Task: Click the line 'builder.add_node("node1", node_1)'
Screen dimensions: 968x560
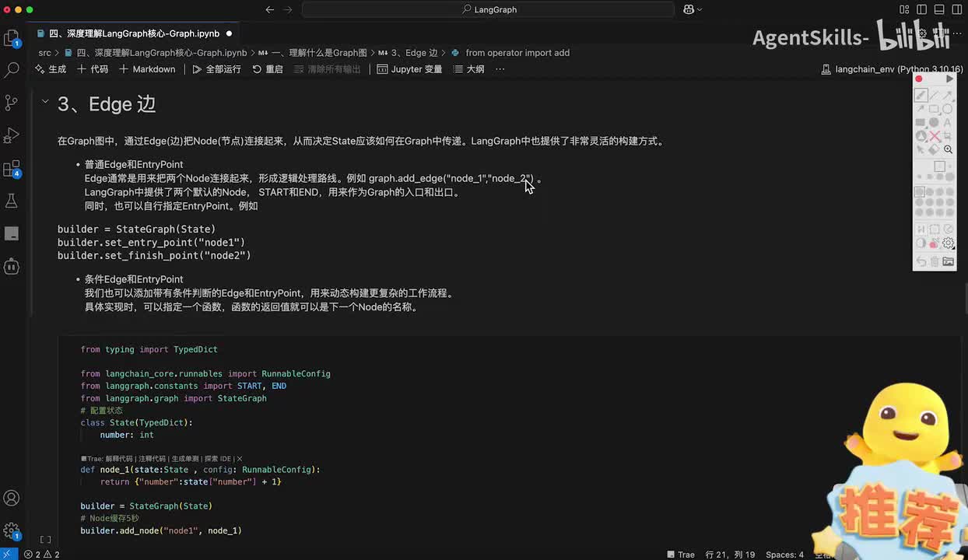Action: (161, 530)
